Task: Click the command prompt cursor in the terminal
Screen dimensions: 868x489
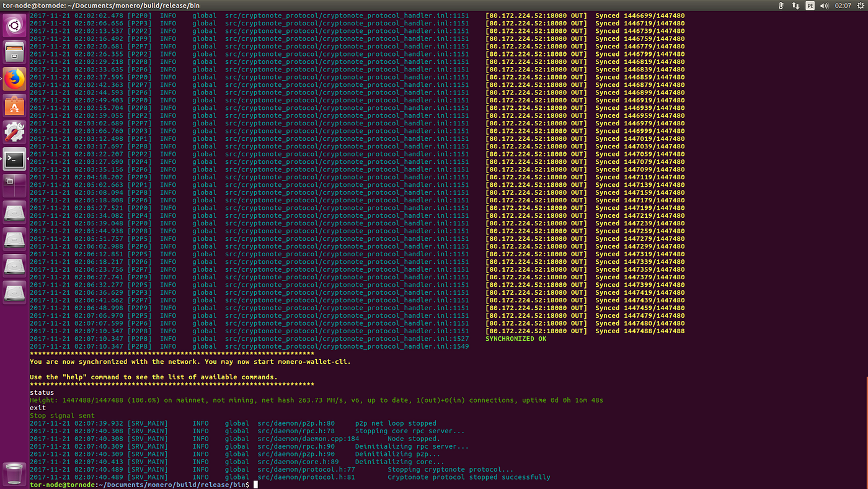Action: point(254,484)
